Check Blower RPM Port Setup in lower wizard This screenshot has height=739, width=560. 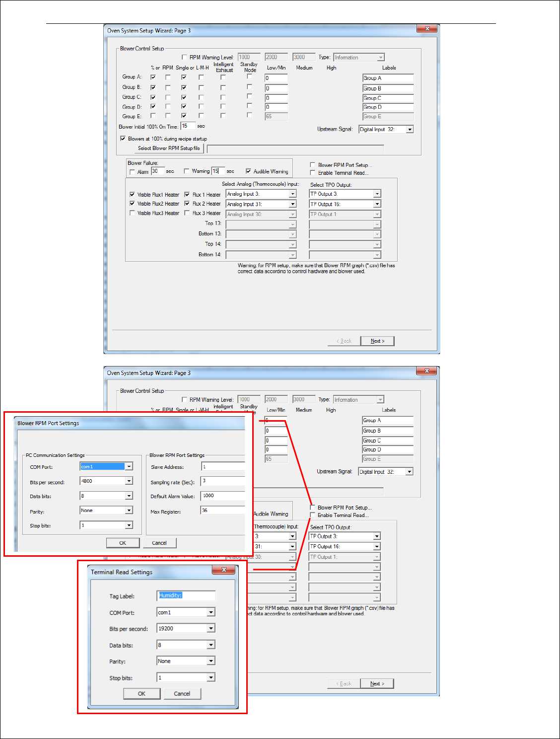312,507
